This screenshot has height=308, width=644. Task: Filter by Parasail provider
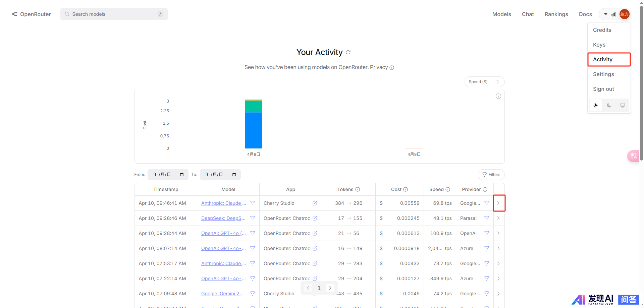(x=487, y=218)
